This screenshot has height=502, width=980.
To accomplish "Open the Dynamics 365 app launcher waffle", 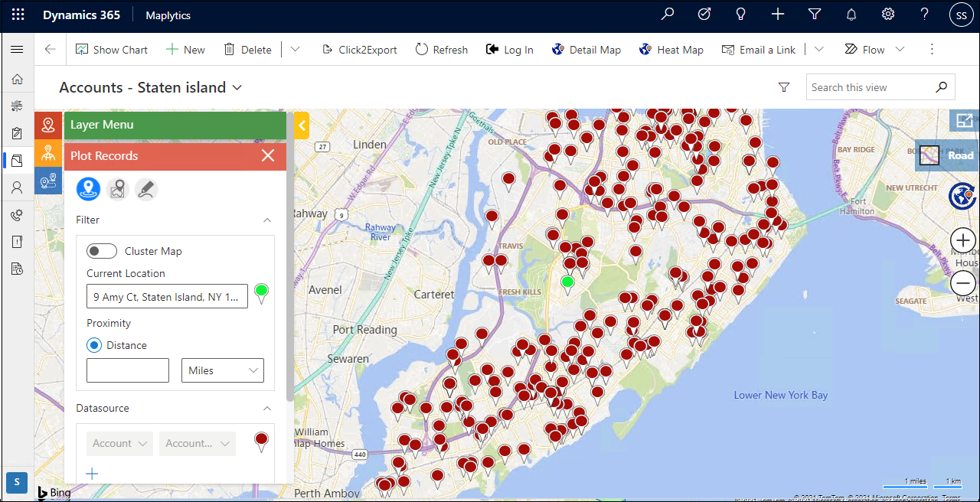I will [18, 15].
